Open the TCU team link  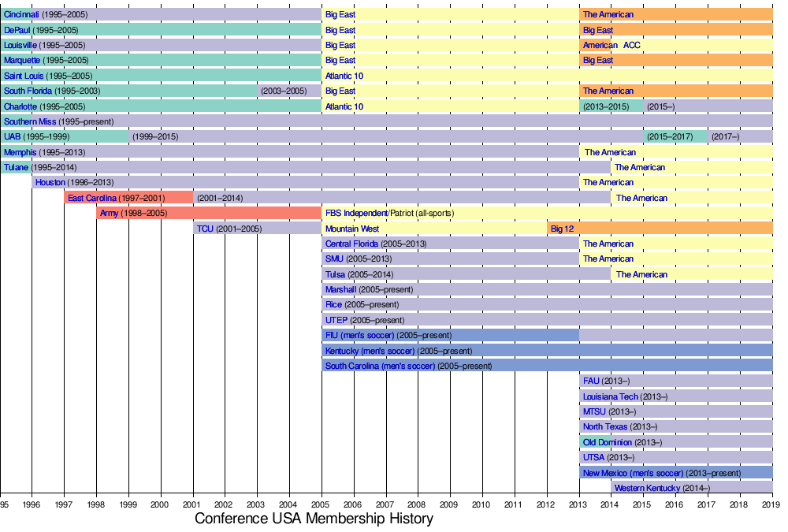[205, 229]
